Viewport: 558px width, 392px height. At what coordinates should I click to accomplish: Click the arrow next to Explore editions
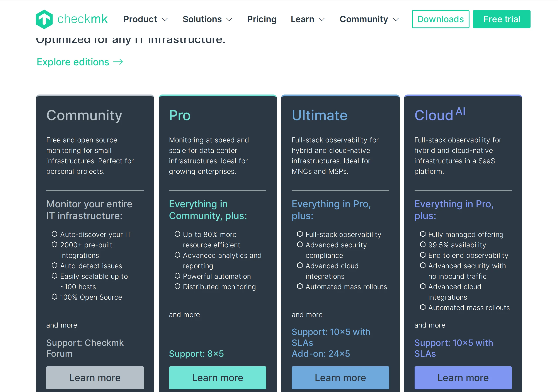pos(118,62)
